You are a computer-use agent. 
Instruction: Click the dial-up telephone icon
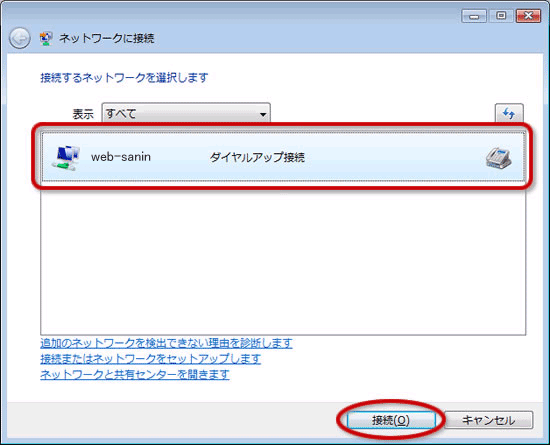pos(498,158)
